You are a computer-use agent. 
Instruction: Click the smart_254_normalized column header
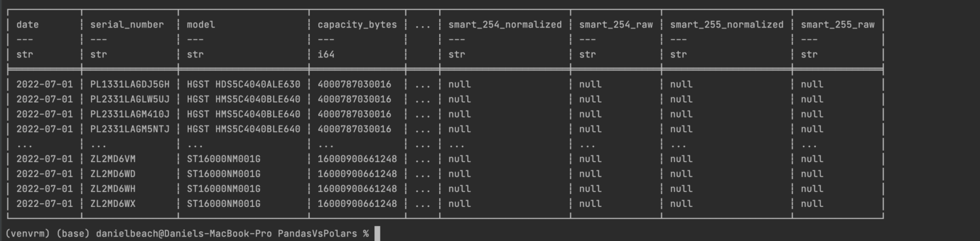point(505,25)
